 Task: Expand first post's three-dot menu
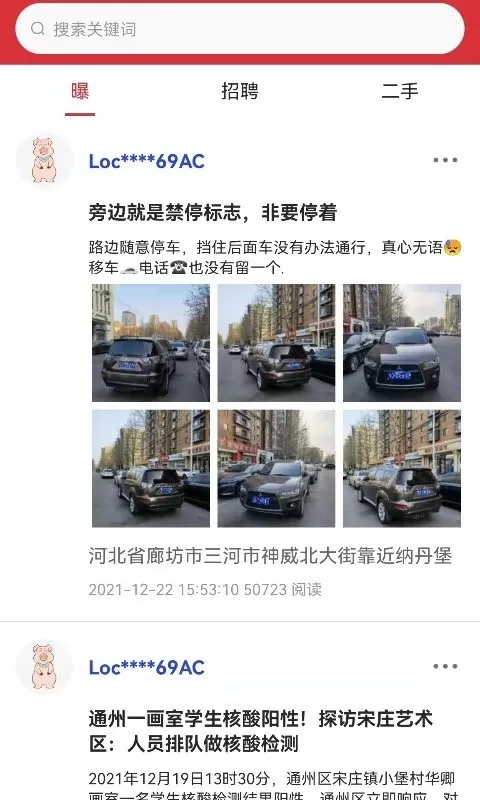click(x=445, y=160)
